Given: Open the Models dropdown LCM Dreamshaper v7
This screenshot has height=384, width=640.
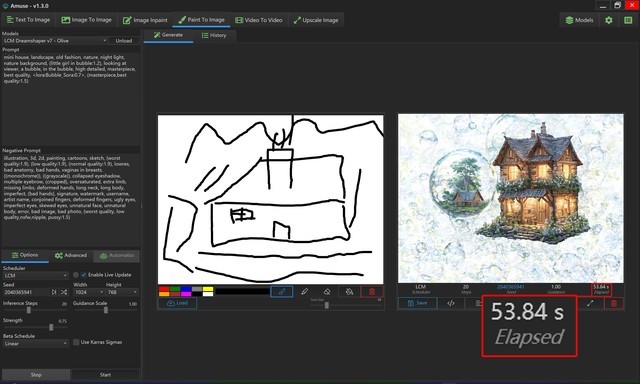Looking at the screenshot, I should (x=55, y=41).
